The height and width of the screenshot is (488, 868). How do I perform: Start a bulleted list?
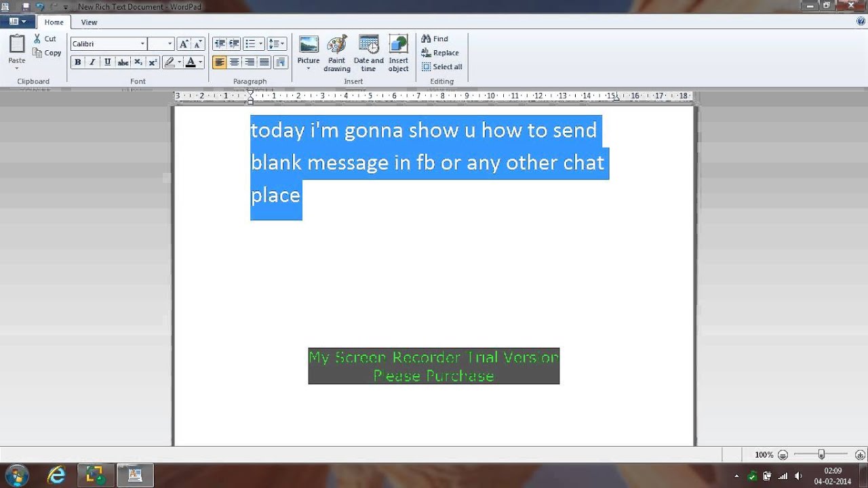250,43
